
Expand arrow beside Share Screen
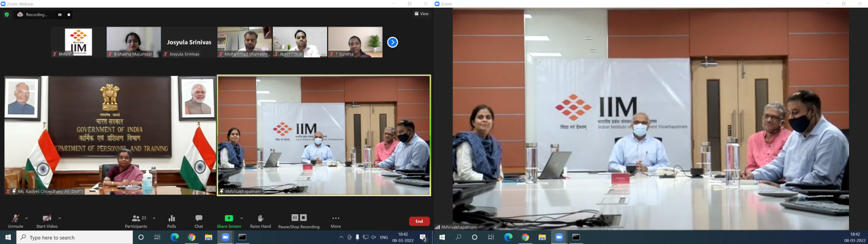coord(241,218)
